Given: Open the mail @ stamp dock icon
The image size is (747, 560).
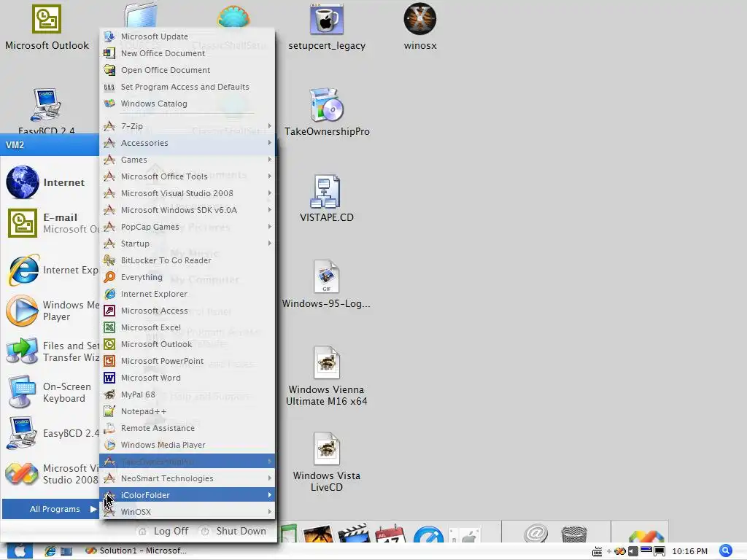Looking at the screenshot, I should [536, 533].
